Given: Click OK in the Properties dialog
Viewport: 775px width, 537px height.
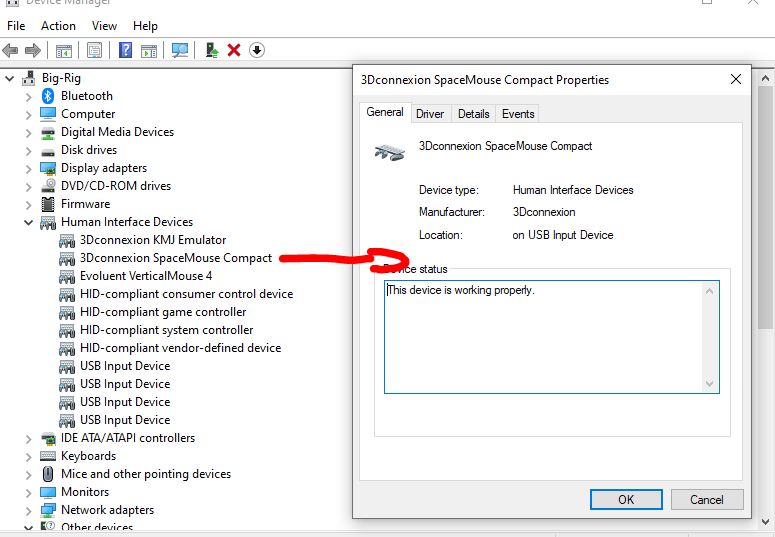Looking at the screenshot, I should [x=626, y=499].
